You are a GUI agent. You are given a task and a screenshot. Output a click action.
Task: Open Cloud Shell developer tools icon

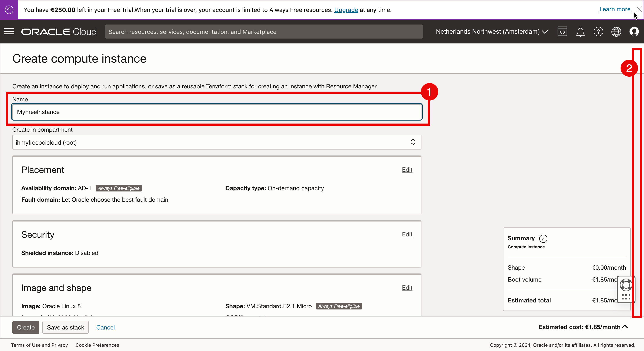[562, 32]
